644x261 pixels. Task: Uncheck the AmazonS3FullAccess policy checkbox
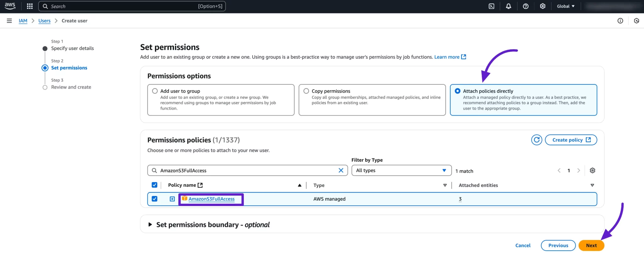[154, 199]
